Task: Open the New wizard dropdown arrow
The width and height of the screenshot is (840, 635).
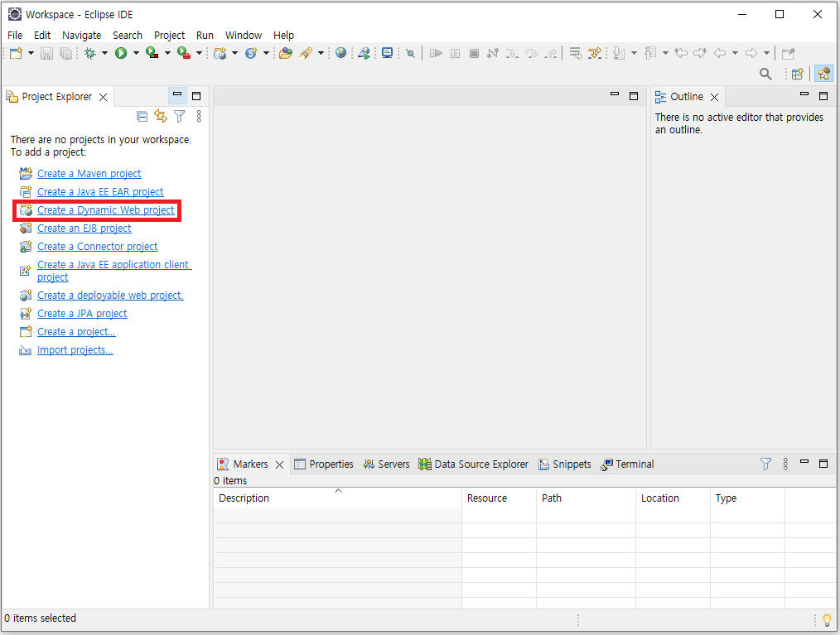Action: pyautogui.click(x=31, y=53)
